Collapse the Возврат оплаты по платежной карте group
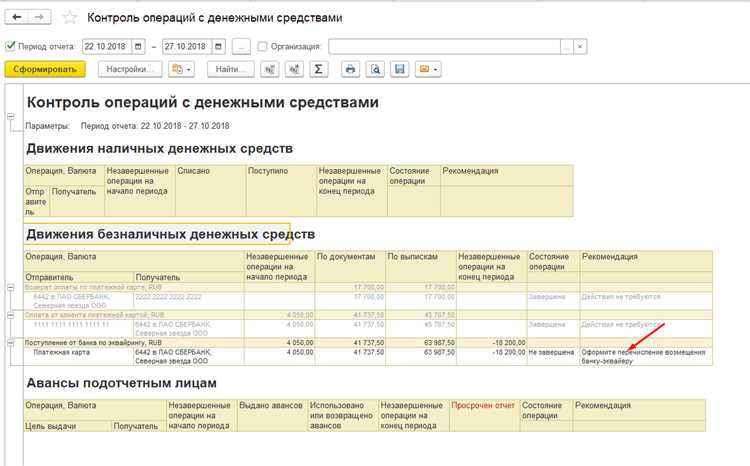The height and width of the screenshot is (466, 750). pos(11,288)
